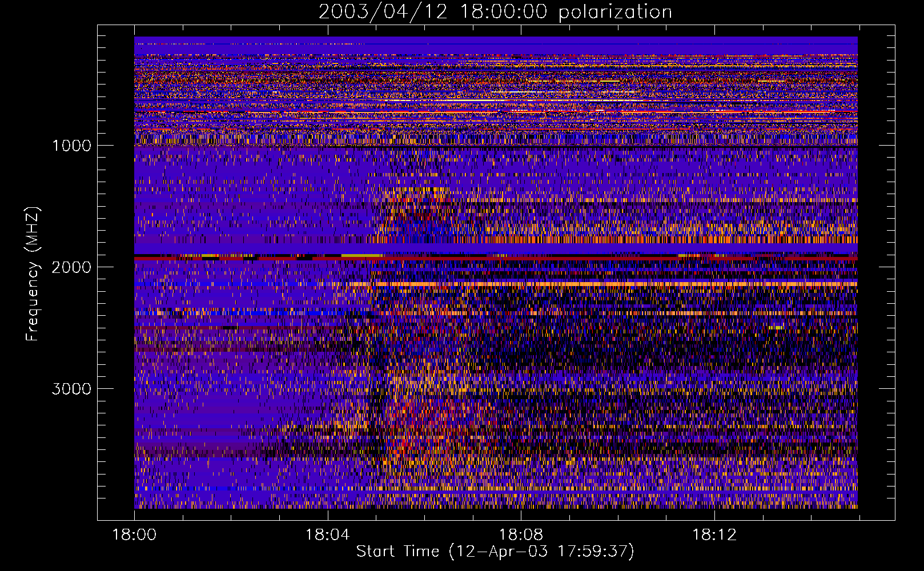
Task: Select the 'Frequency (MHZ)' axis label
Action: click(32, 274)
